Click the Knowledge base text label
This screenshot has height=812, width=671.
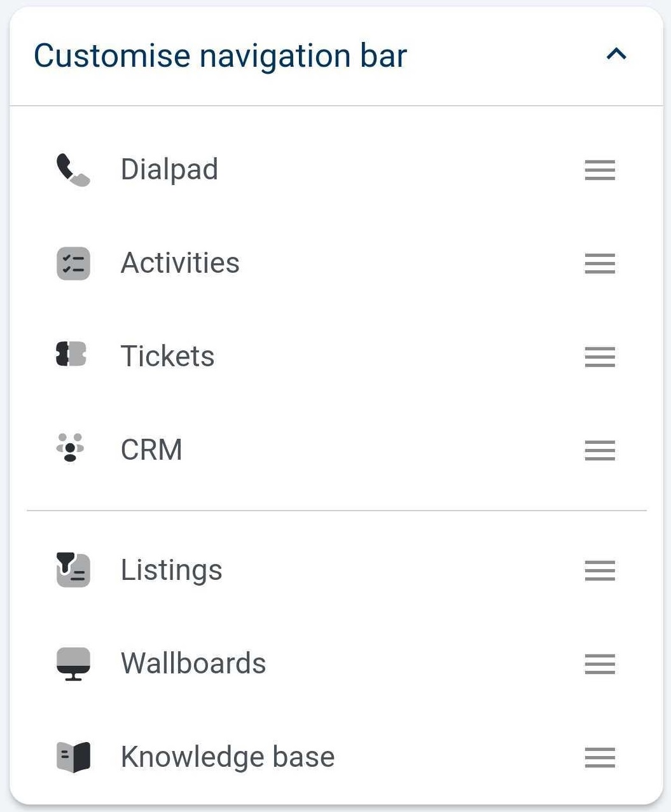(x=227, y=757)
